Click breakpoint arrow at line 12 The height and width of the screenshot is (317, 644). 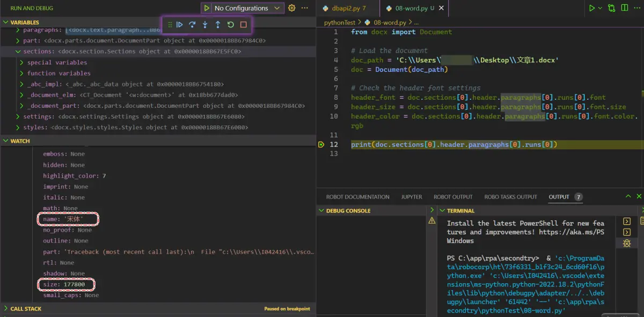[x=321, y=144]
